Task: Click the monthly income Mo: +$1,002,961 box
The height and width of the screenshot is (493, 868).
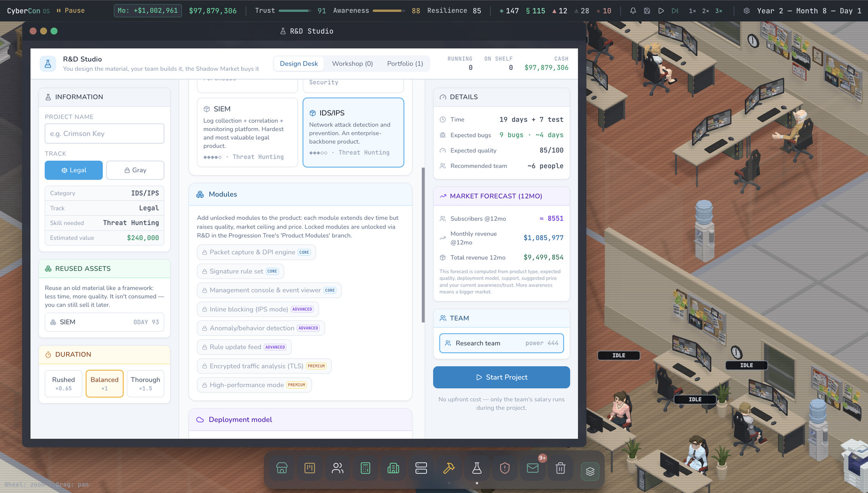Action: pyautogui.click(x=148, y=10)
